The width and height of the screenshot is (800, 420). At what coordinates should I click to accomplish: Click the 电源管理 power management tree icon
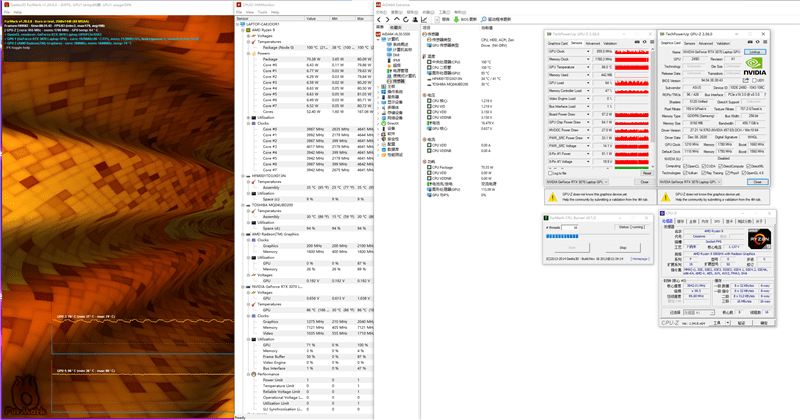[389, 71]
